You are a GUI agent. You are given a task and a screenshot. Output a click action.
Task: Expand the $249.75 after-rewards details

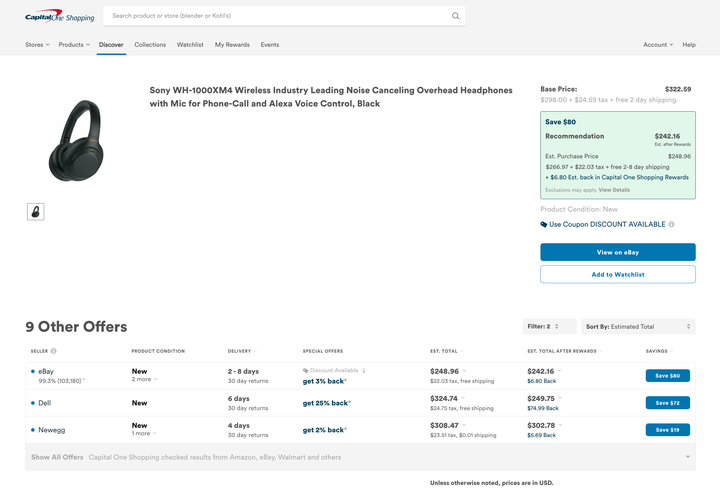coord(560,398)
